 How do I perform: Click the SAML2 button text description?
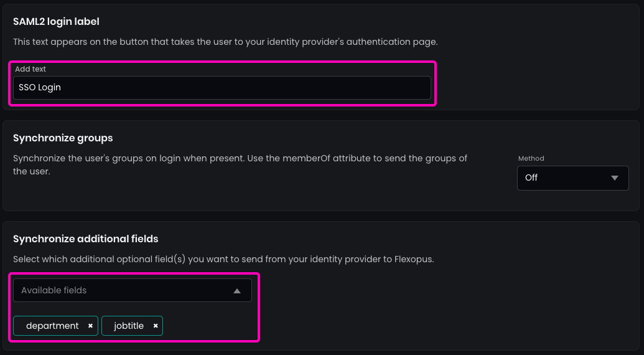coord(225,42)
